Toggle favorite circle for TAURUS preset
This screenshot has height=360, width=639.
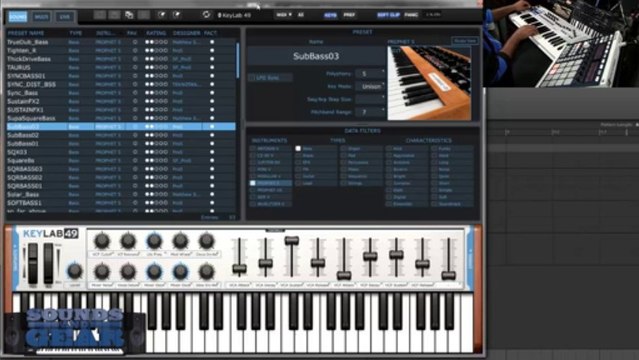pyautogui.click(x=135, y=67)
